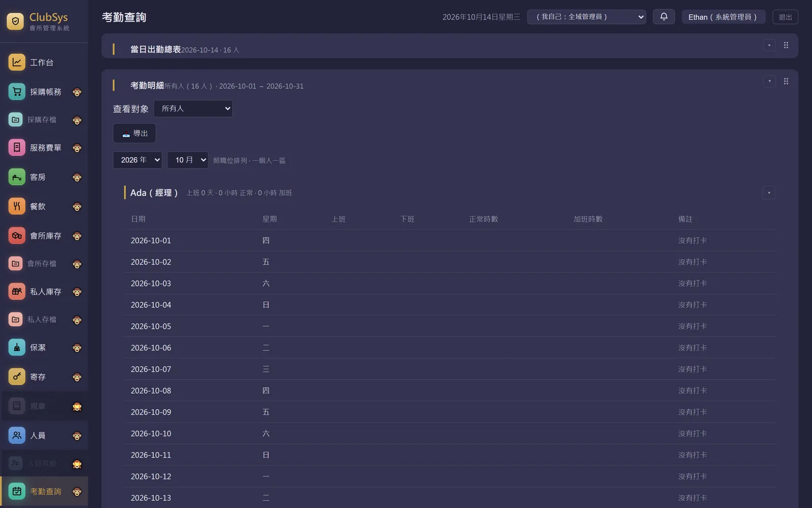Open 私人庫存 gift icon
The width and height of the screenshot is (812, 508).
pyautogui.click(x=17, y=292)
